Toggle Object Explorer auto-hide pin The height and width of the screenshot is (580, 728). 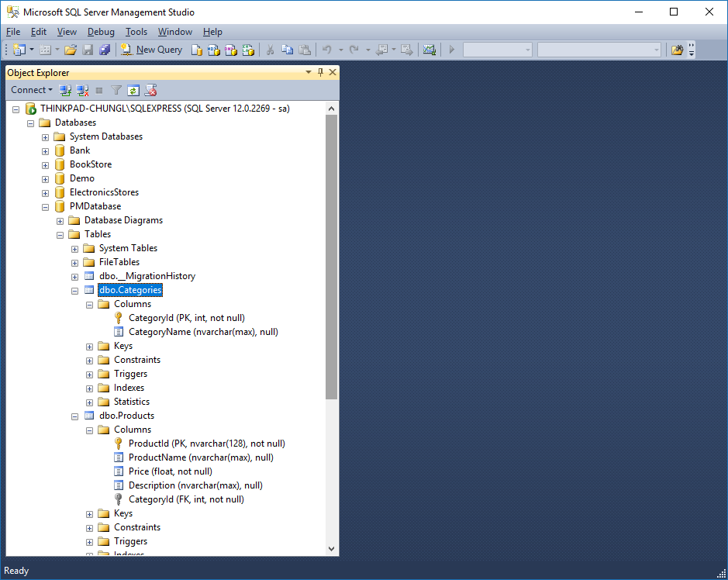click(x=320, y=72)
